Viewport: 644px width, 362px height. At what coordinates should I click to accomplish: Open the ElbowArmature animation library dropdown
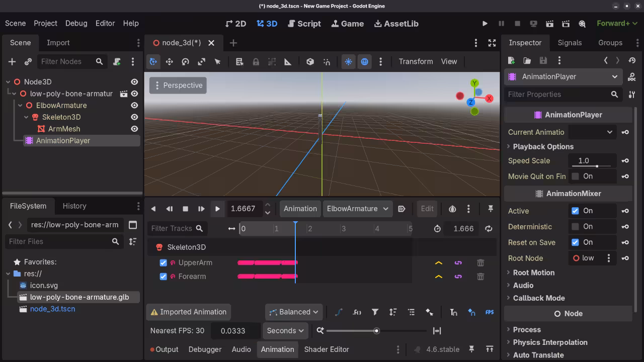click(357, 208)
